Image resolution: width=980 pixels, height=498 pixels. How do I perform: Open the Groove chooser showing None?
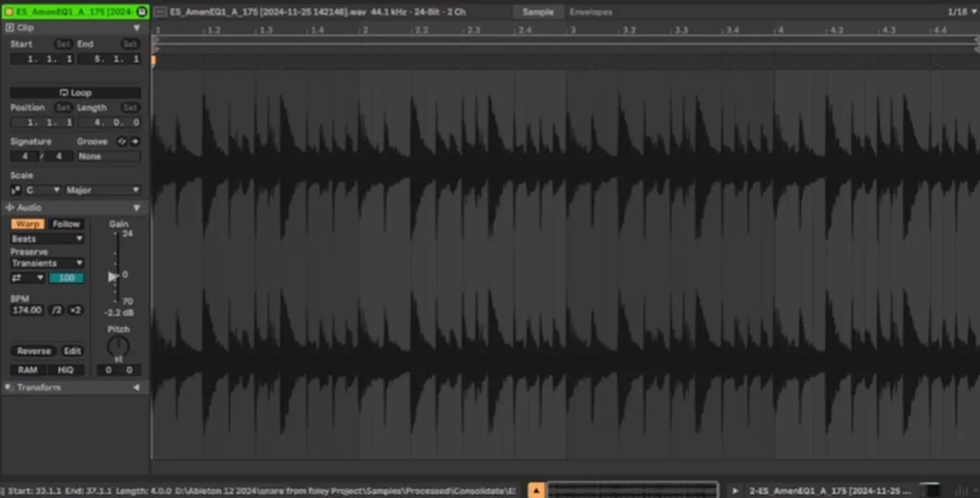coord(109,156)
